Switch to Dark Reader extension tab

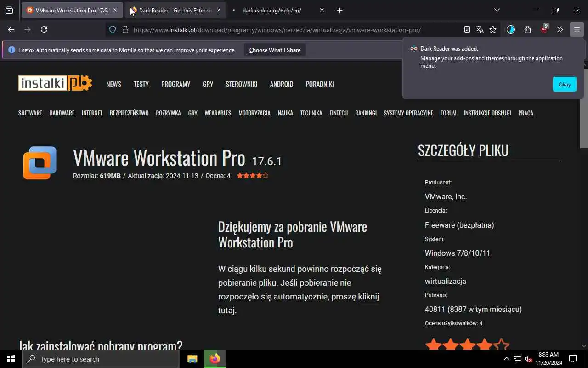tap(175, 10)
